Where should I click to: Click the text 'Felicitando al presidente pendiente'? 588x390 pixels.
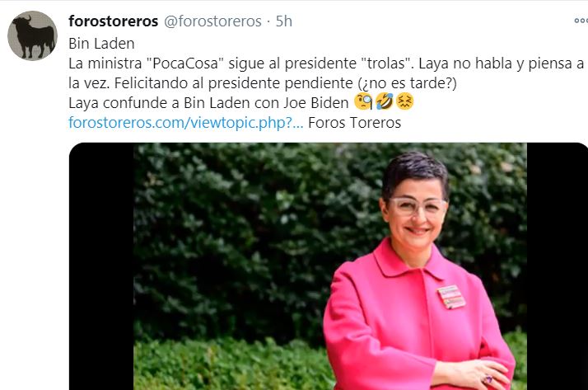pyautogui.click(x=234, y=83)
